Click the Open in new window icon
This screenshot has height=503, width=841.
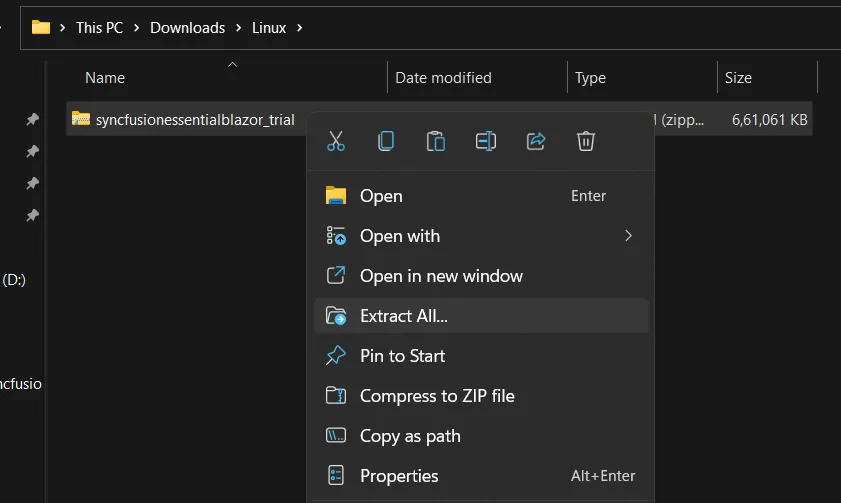(336, 275)
